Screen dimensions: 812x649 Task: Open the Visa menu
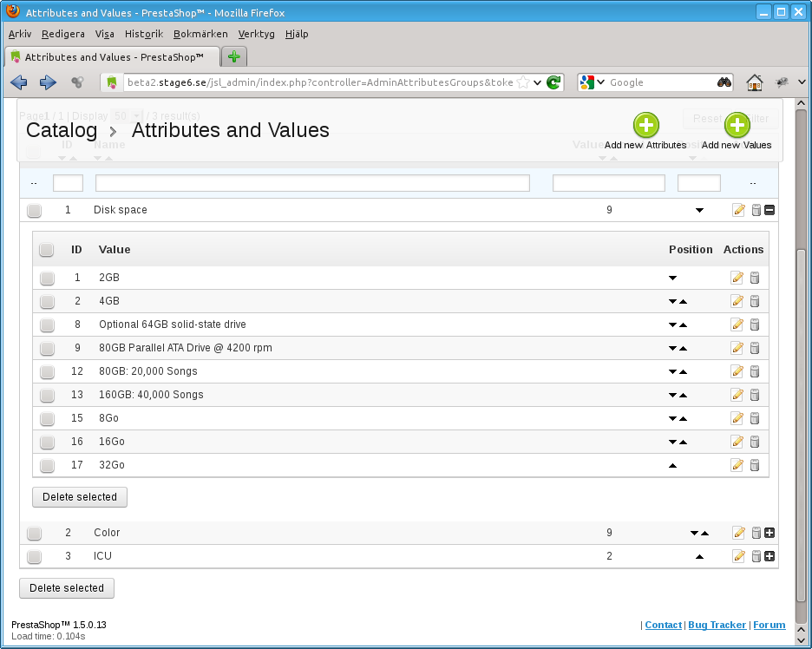click(105, 34)
